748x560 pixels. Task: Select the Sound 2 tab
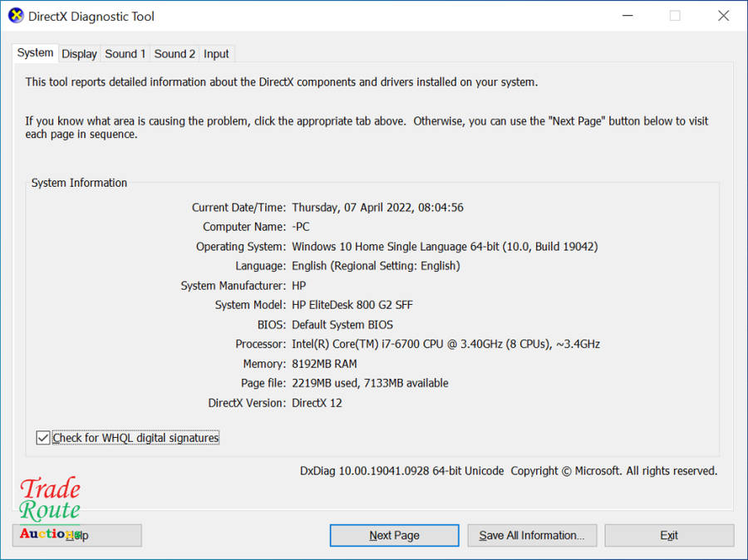[175, 54]
